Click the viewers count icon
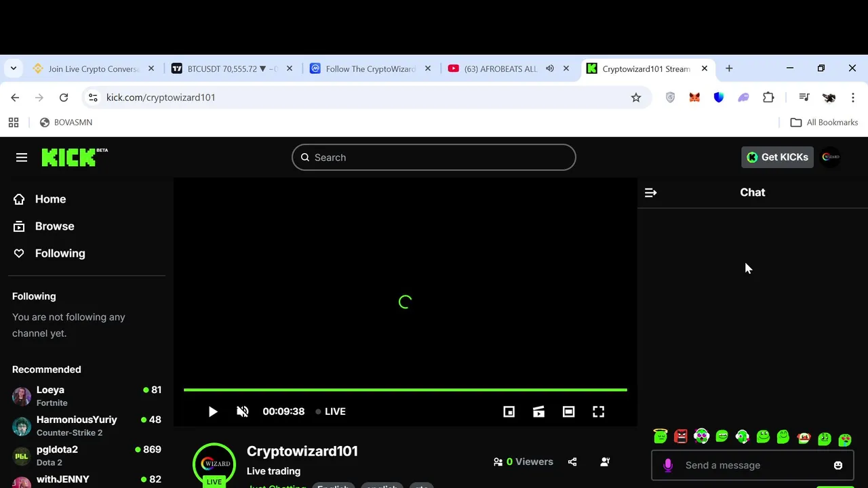The image size is (868, 488). tap(498, 462)
